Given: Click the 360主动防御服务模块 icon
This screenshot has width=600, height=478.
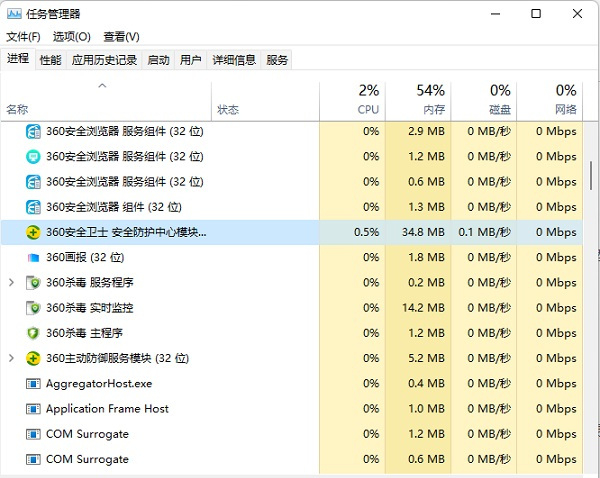Looking at the screenshot, I should 33,358.
